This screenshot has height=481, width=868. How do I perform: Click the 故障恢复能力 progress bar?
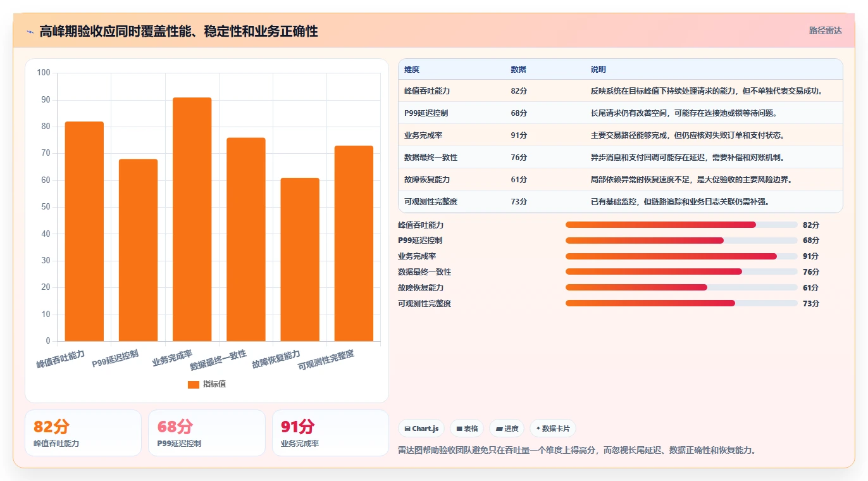pos(681,287)
